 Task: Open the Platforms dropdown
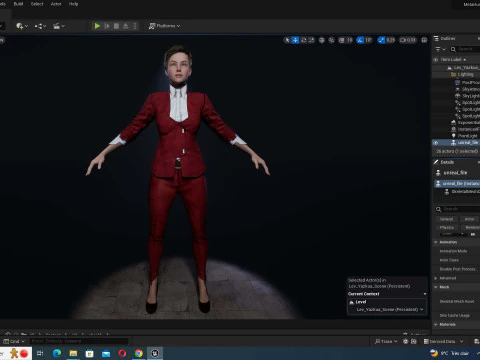pyautogui.click(x=164, y=26)
